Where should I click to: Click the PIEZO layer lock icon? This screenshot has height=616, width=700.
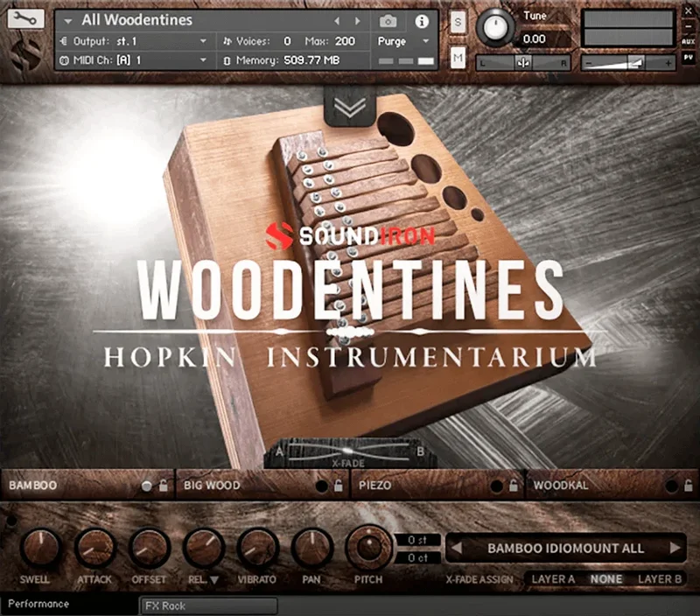(x=514, y=486)
